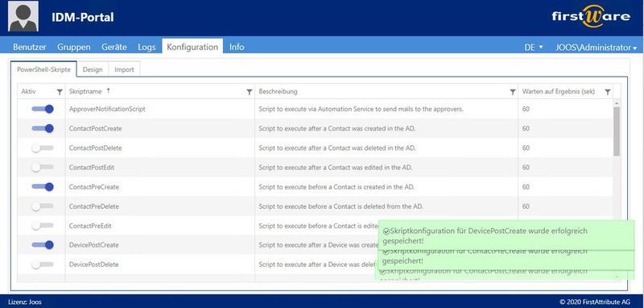
Task: Click 'after a Contact was edited' description
Action: pos(336,168)
